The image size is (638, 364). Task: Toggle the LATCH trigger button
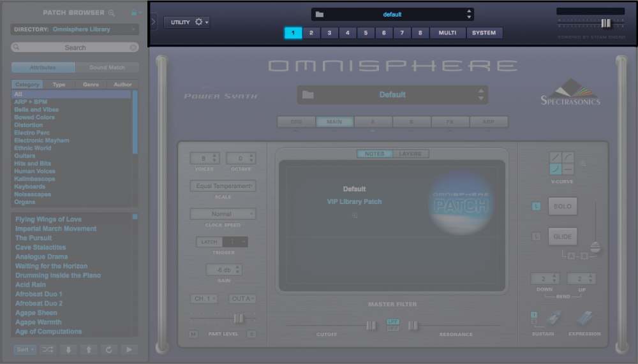point(209,242)
